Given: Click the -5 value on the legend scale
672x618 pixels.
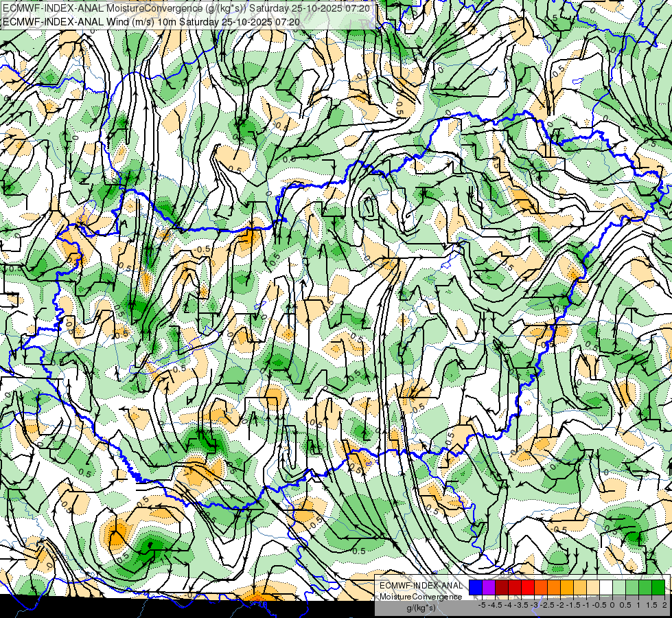Looking at the screenshot, I should [482, 605].
